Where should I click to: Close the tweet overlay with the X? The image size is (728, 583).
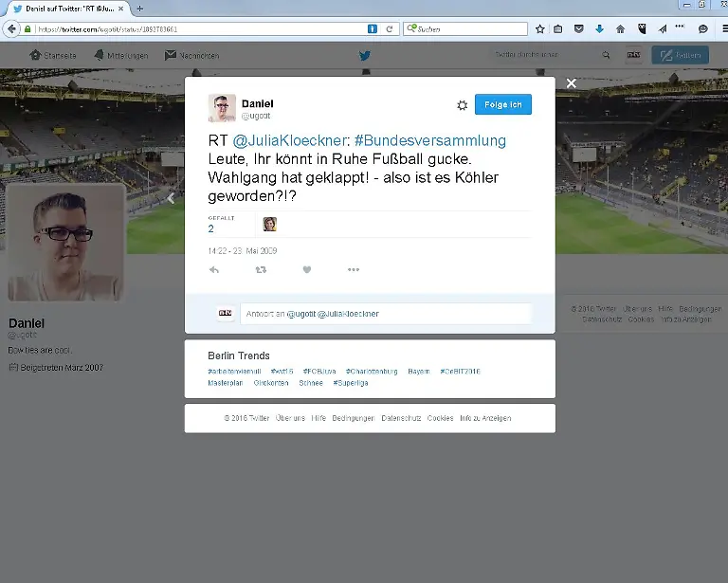click(571, 83)
